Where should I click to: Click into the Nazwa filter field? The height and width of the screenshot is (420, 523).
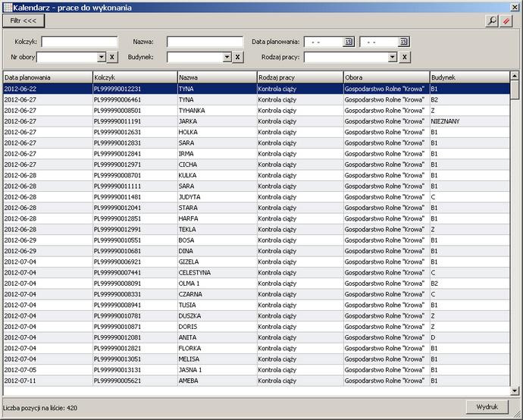(205, 42)
